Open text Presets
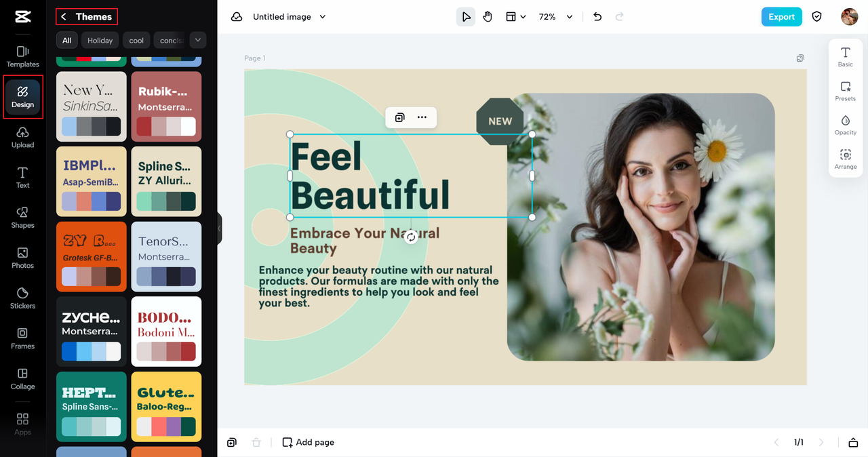868x457 pixels. click(x=846, y=91)
